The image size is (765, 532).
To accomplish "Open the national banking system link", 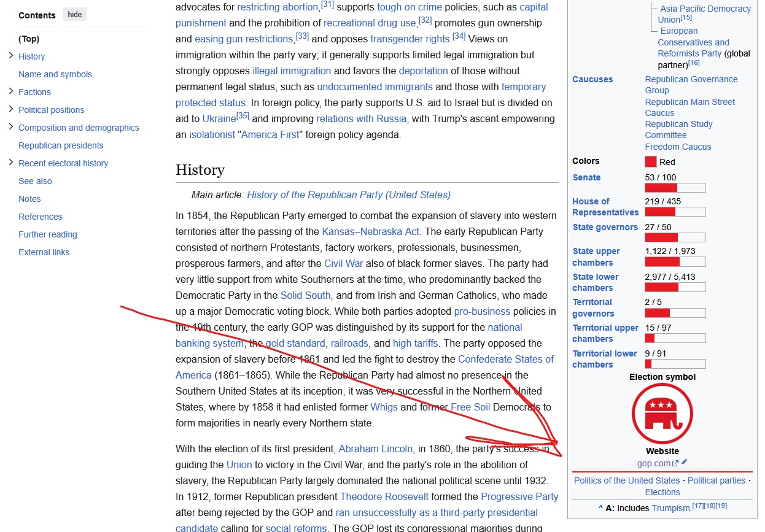I will point(349,335).
